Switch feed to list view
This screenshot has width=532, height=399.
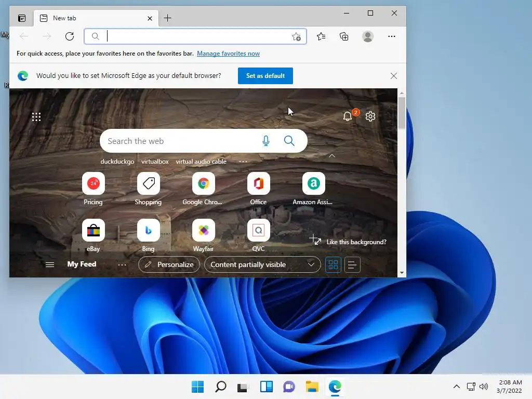coord(352,264)
